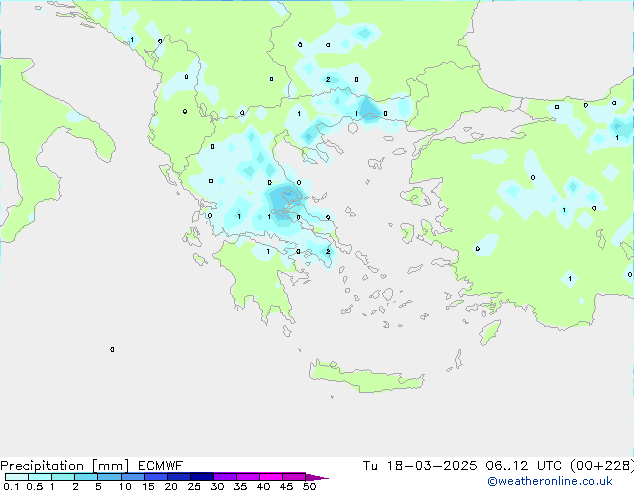Pick the 35–40 mm legend swatch
Image resolution: width=634 pixels, height=490 pixels.
[x=248, y=477]
